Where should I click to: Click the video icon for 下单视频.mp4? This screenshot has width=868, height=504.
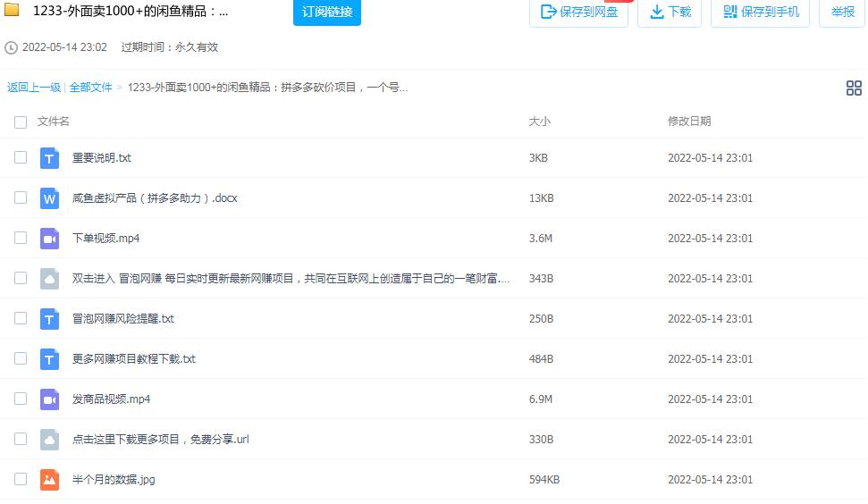point(49,239)
